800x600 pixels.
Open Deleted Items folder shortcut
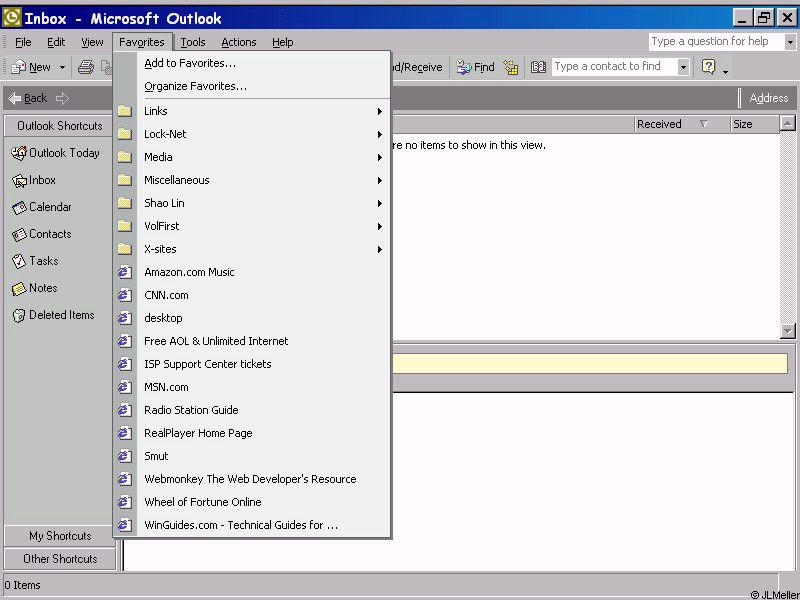(53, 315)
